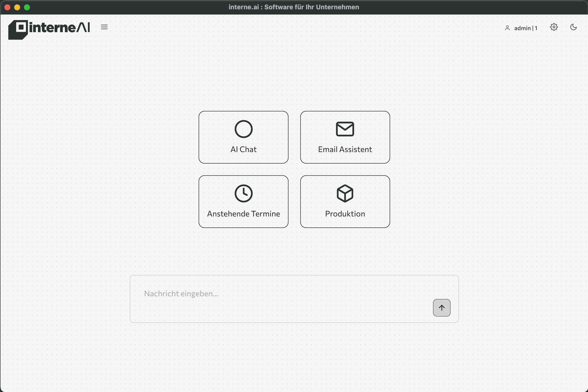Viewport: 588px width, 392px height.
Task: Click the envelope icon in Email Assistent
Action: (x=345, y=129)
